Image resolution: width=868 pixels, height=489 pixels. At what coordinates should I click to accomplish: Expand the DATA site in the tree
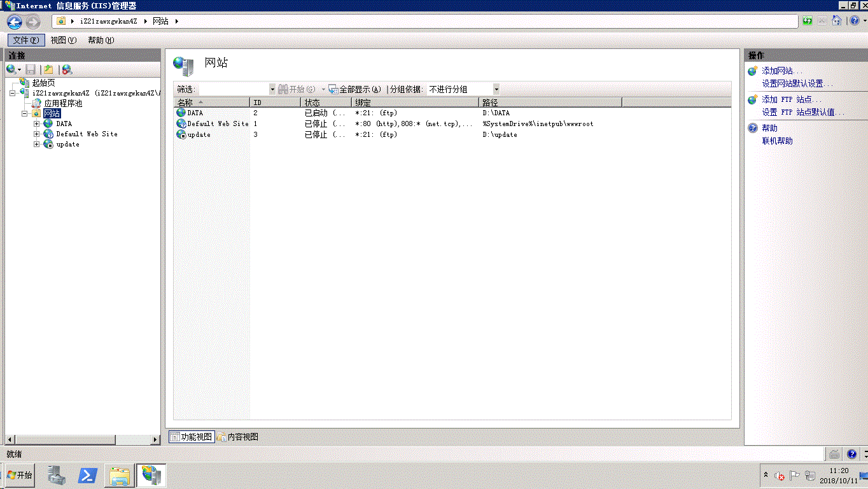pyautogui.click(x=36, y=124)
